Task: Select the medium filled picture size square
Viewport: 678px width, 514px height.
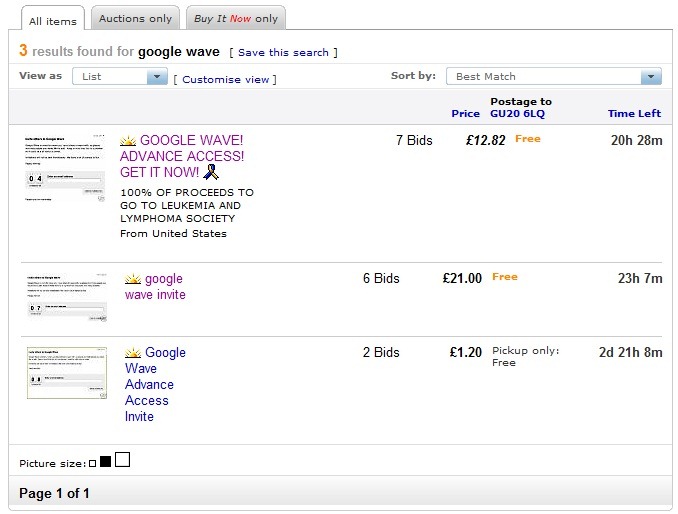Action: [105, 462]
